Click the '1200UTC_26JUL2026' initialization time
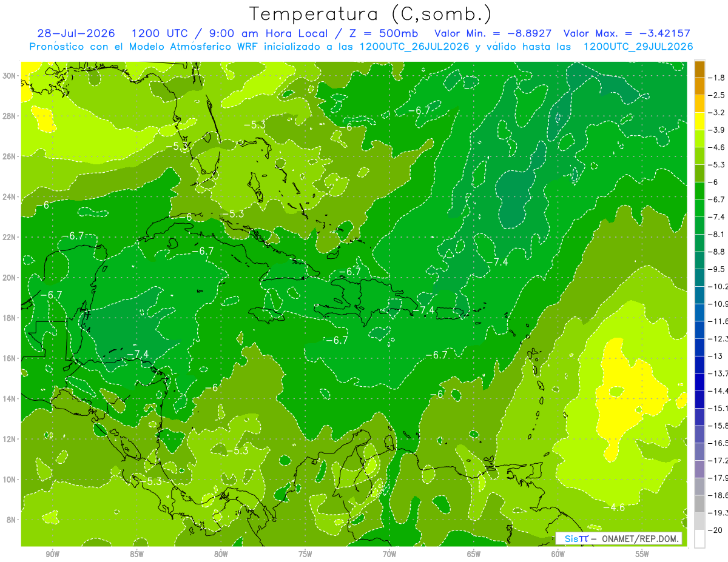The height and width of the screenshot is (562, 728). [x=414, y=47]
